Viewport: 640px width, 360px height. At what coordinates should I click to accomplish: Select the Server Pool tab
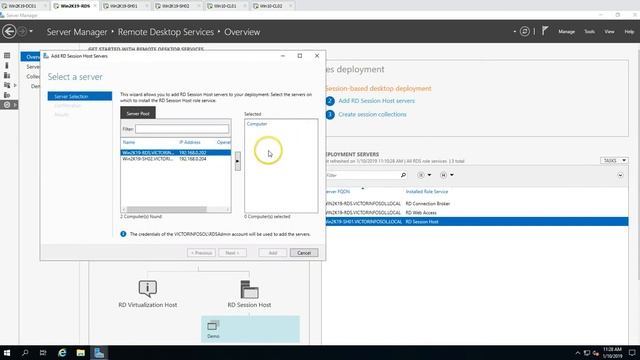point(138,113)
